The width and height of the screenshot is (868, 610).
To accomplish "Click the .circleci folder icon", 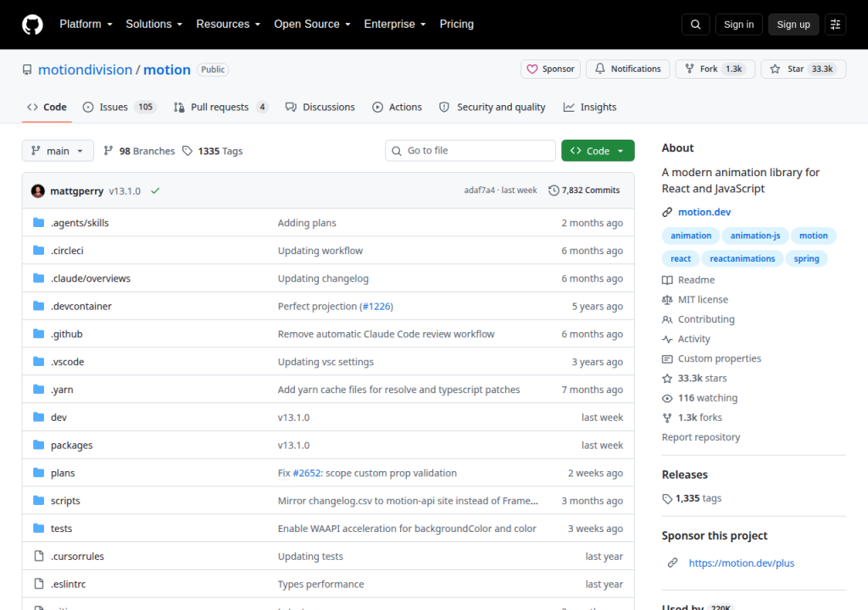I will (x=38, y=250).
